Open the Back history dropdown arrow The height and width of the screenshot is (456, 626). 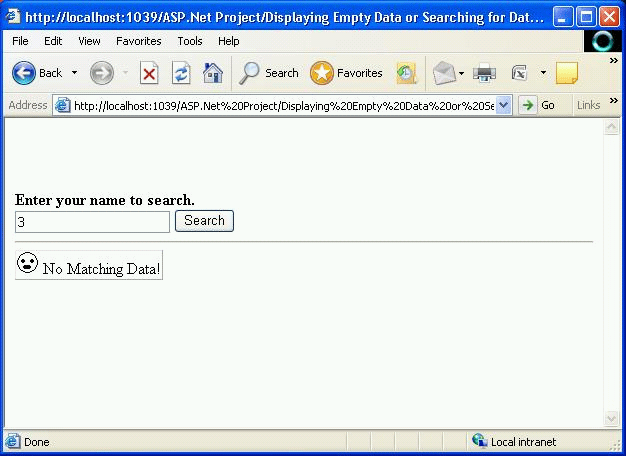74,73
